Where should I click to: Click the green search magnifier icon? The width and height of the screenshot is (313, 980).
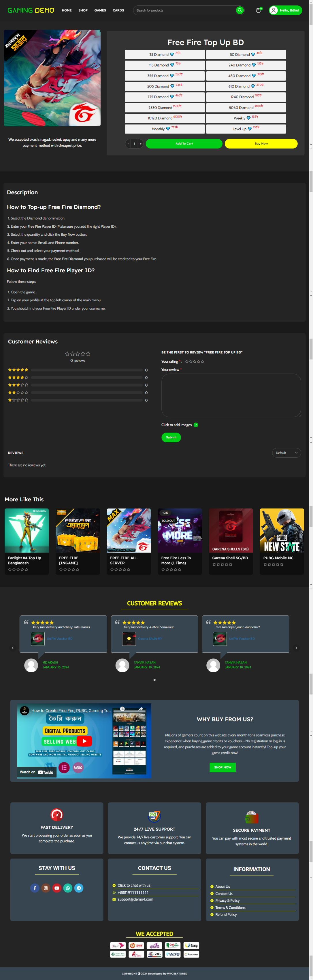tap(240, 10)
